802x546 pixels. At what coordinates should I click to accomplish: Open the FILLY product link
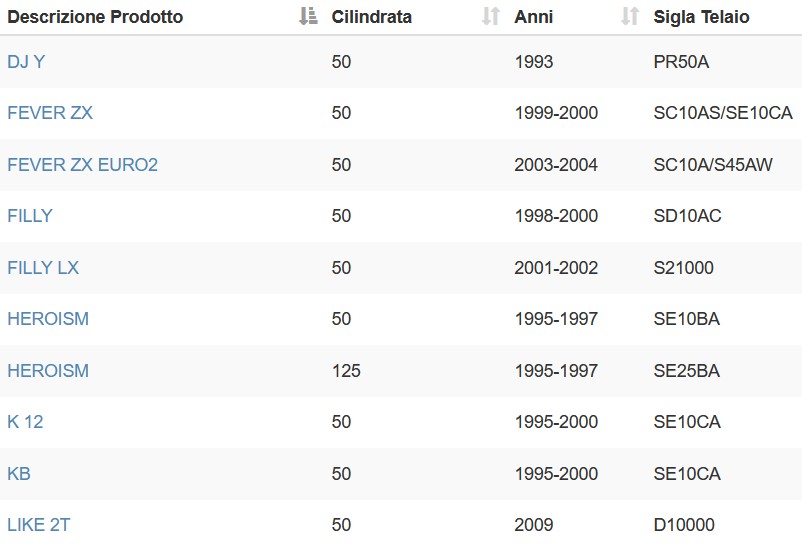tap(30, 215)
